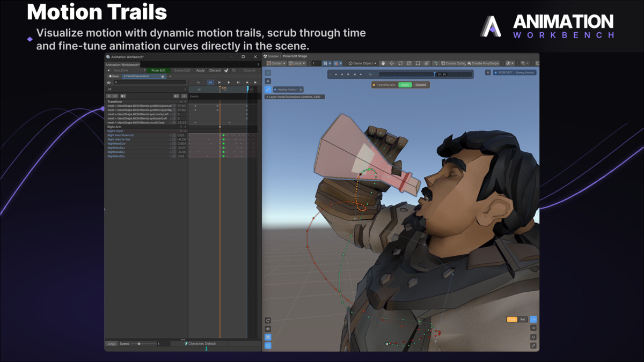Discard the 7 pending keys in scene
The width and height of the screenshot is (644, 362).
[421, 85]
